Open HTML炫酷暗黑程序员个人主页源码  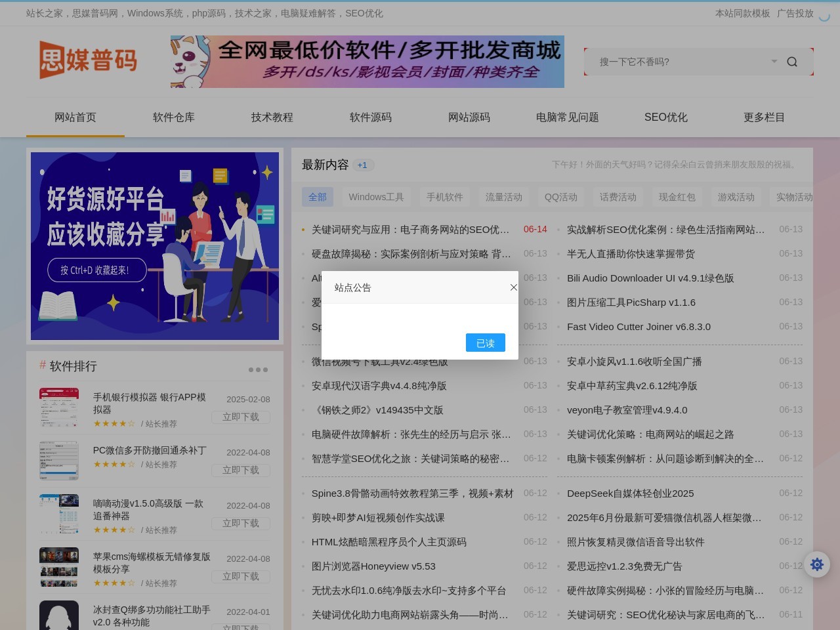[x=389, y=542]
